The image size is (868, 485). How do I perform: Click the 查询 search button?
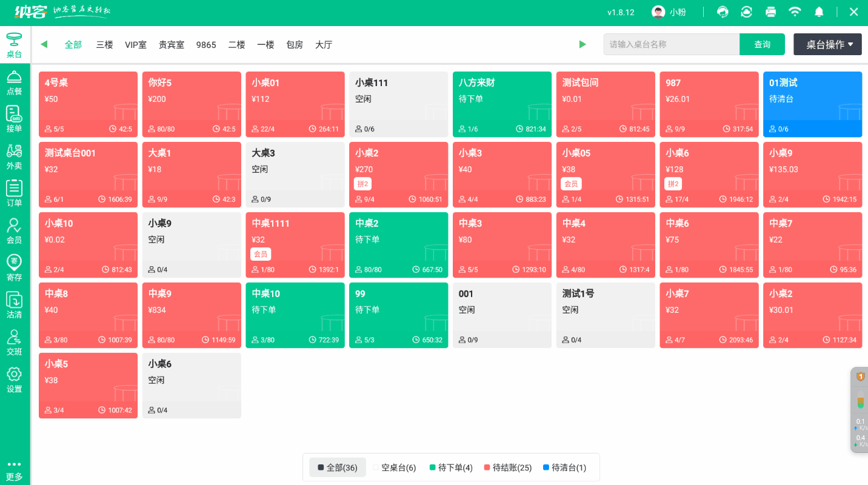(x=762, y=44)
